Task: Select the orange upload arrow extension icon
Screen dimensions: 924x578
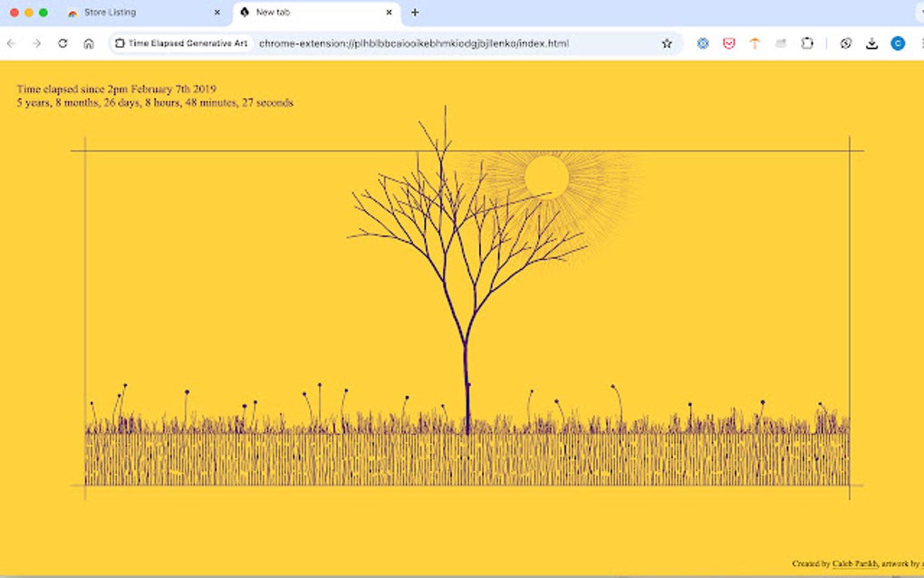Action: [755, 43]
